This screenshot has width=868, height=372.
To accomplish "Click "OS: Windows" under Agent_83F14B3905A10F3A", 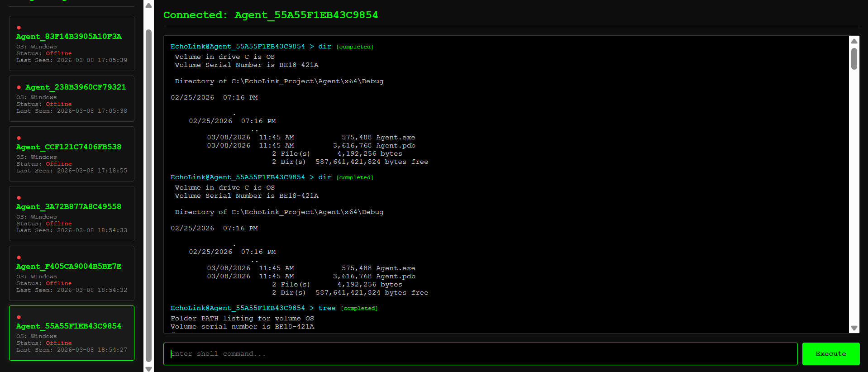I will tap(37, 47).
